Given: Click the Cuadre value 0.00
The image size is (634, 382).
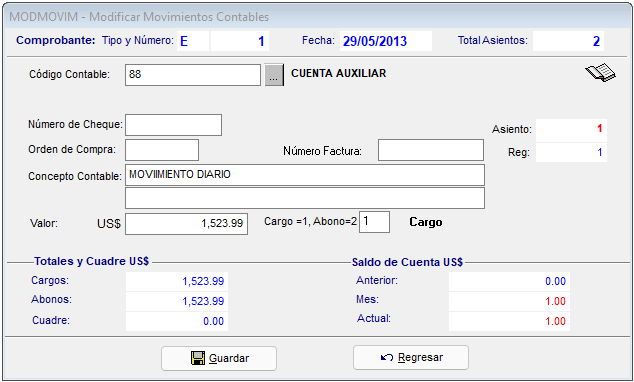Looking at the screenshot, I should tap(177, 321).
